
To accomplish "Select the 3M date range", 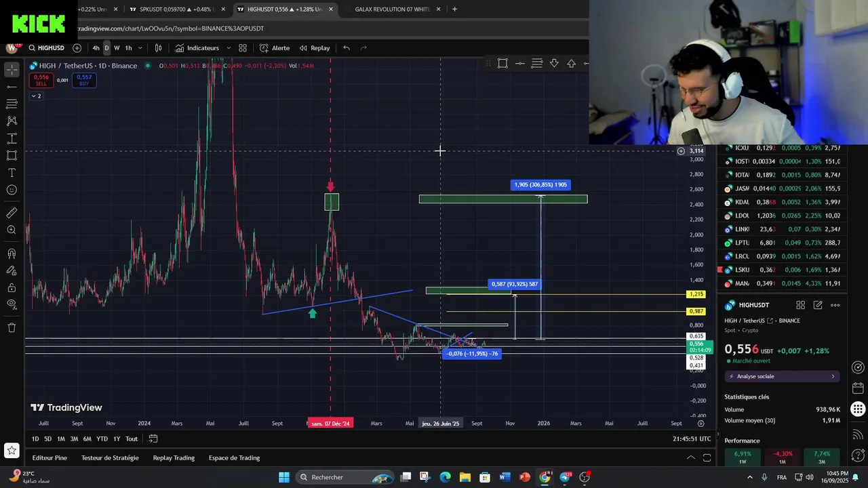I will [74, 439].
